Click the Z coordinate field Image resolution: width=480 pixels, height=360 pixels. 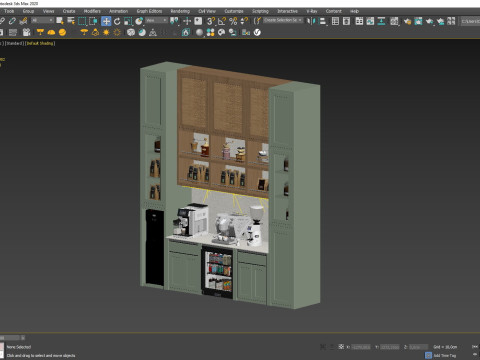(418, 347)
